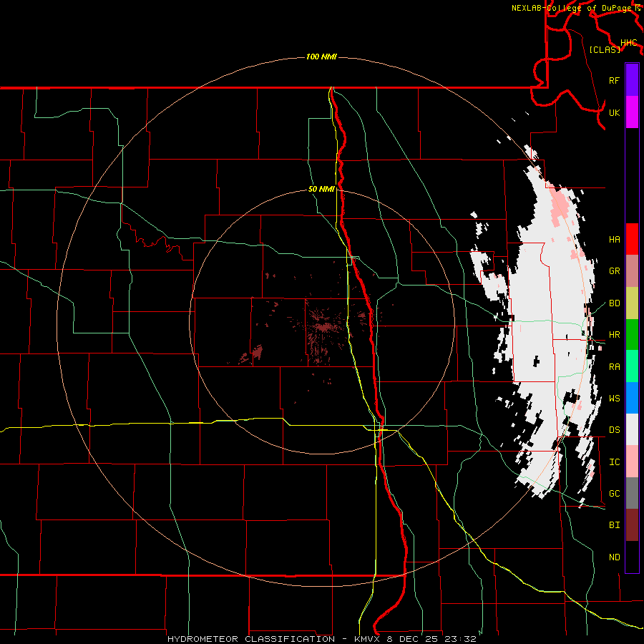Viewport: 644px width, 644px height.
Task: Click the WS blue legend swatch
Action: (632, 398)
